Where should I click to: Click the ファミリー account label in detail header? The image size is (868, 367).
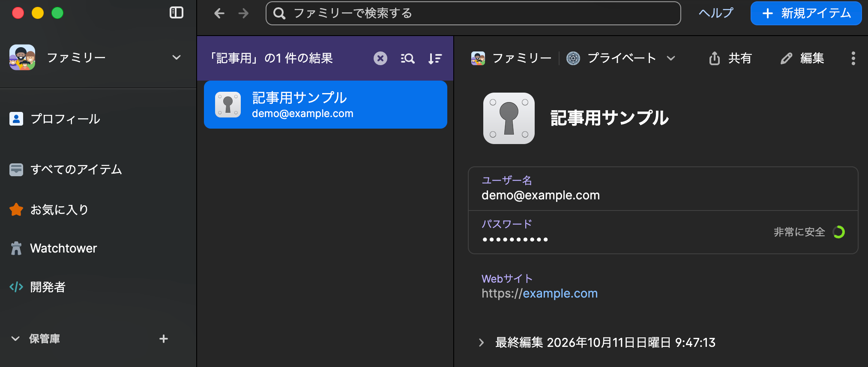point(511,58)
